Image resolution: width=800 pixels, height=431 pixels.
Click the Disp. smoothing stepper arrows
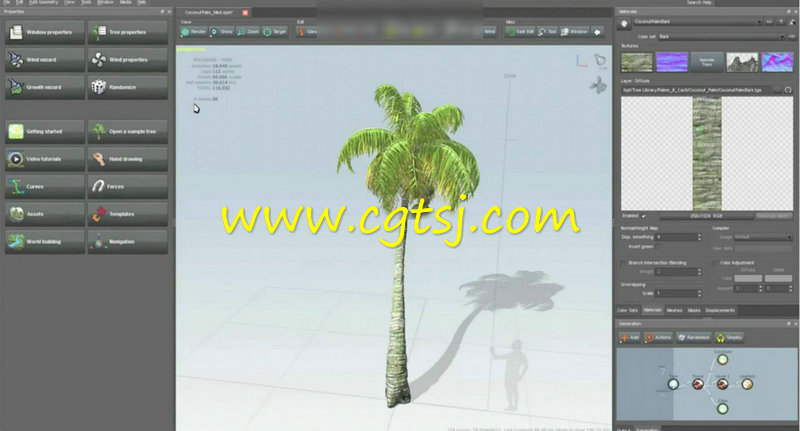coord(699,237)
